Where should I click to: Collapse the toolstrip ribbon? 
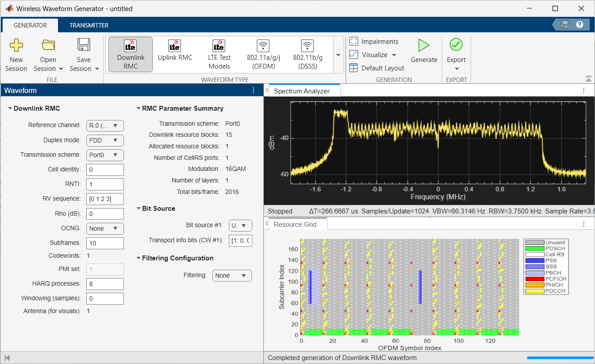(x=588, y=79)
